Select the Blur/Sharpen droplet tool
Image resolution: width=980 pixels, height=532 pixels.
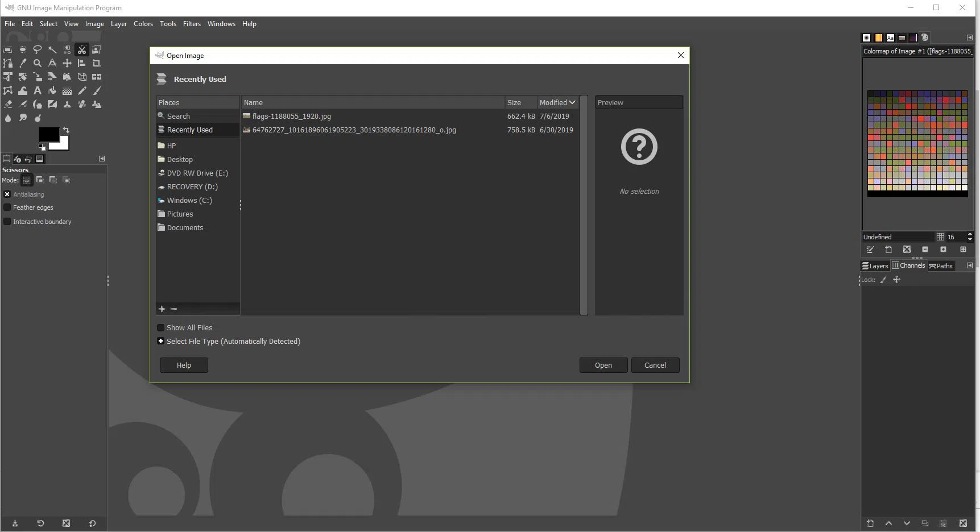[x=8, y=118]
